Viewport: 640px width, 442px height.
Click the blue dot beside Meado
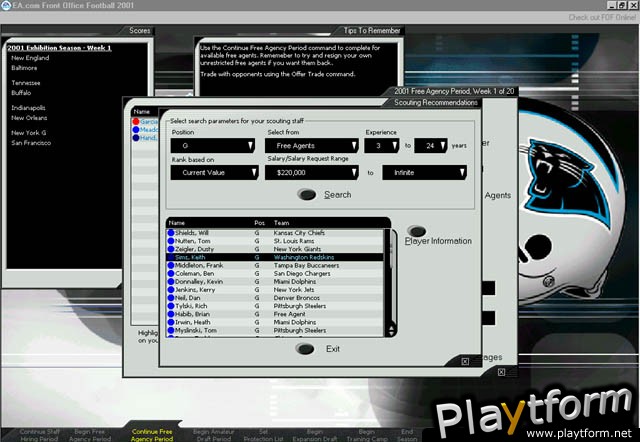pyautogui.click(x=136, y=130)
